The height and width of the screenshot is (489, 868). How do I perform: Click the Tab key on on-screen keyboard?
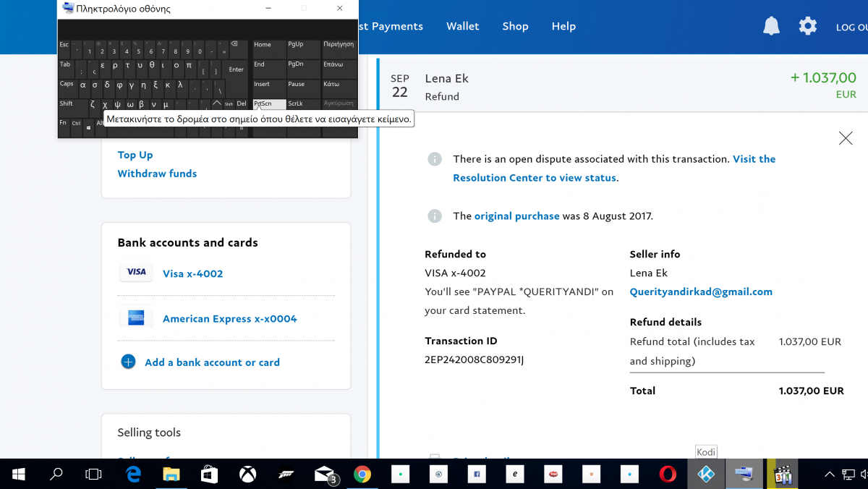(67, 69)
